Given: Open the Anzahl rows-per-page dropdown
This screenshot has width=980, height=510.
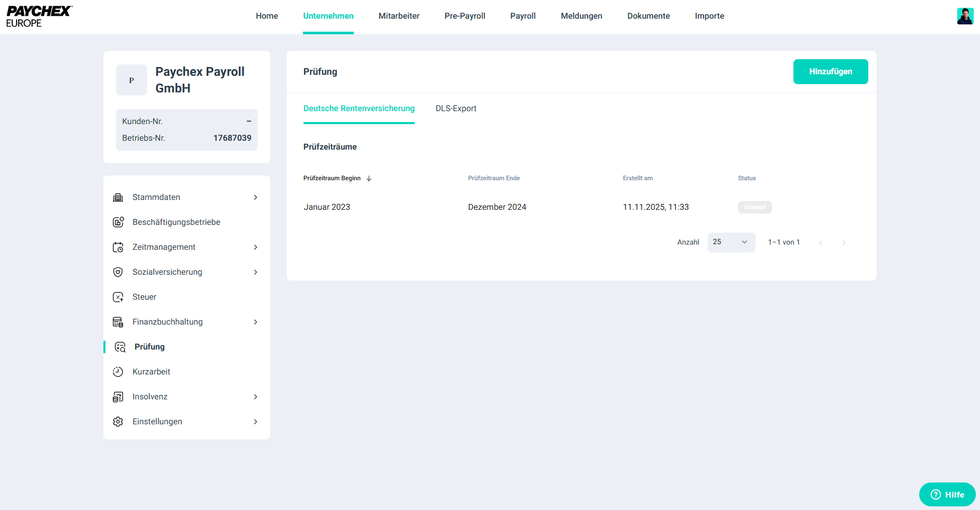Looking at the screenshot, I should click(x=731, y=243).
